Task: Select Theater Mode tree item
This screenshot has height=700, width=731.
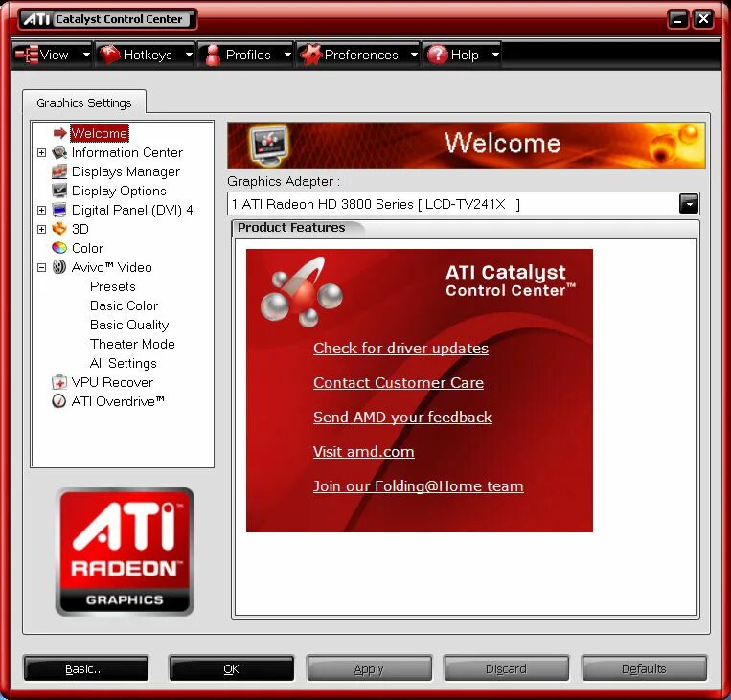Action: (x=132, y=344)
